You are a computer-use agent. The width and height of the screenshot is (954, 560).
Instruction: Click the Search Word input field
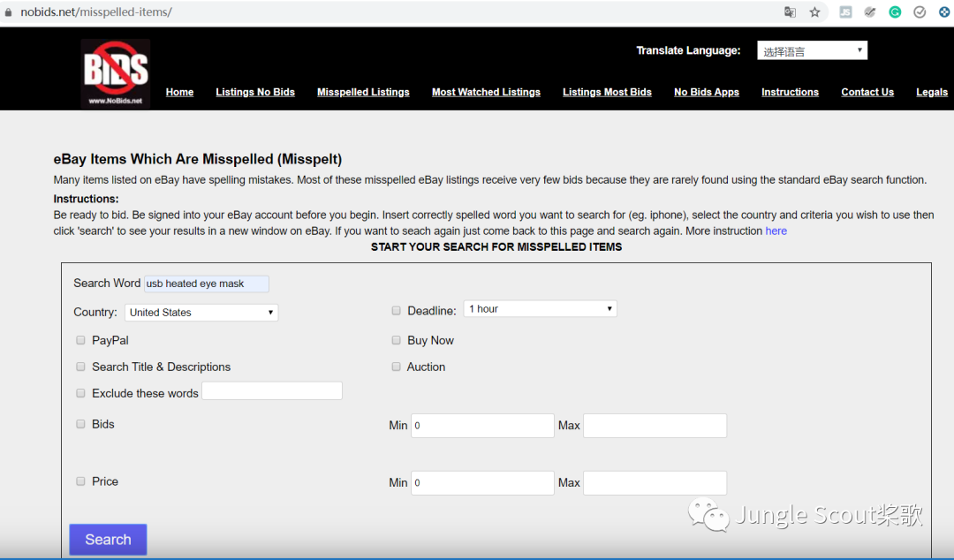[x=206, y=284]
